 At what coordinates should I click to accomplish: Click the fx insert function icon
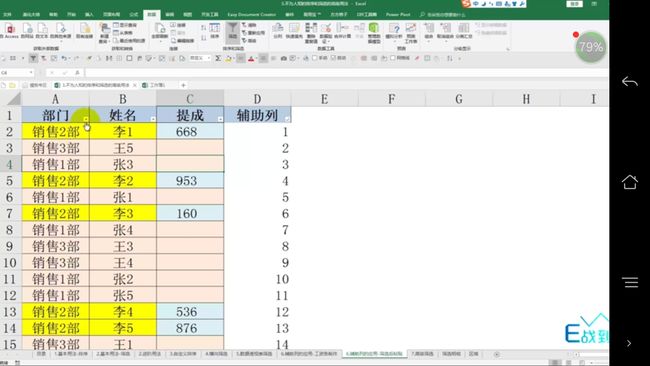[77, 73]
